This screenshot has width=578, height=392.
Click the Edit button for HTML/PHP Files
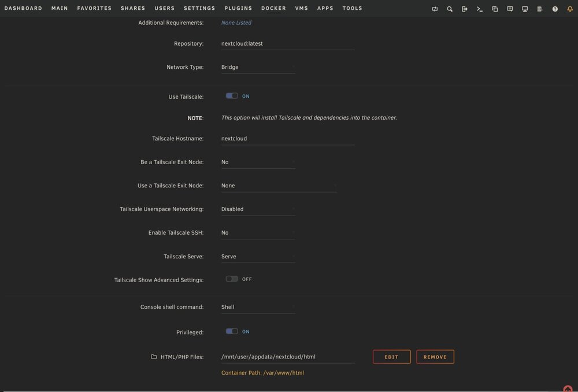[x=391, y=357]
